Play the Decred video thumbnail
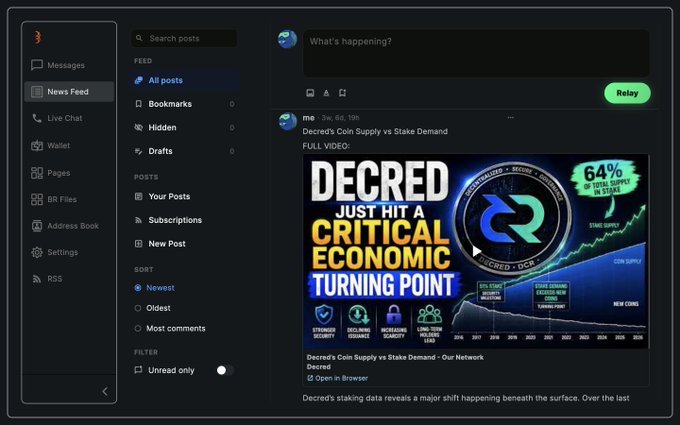This screenshot has height=425, width=680. click(476, 251)
